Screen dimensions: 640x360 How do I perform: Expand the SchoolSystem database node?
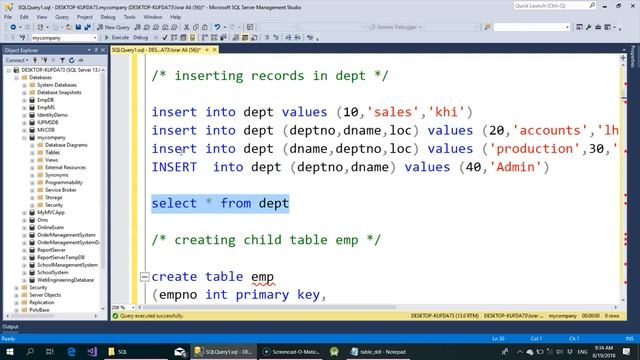tap(24, 273)
